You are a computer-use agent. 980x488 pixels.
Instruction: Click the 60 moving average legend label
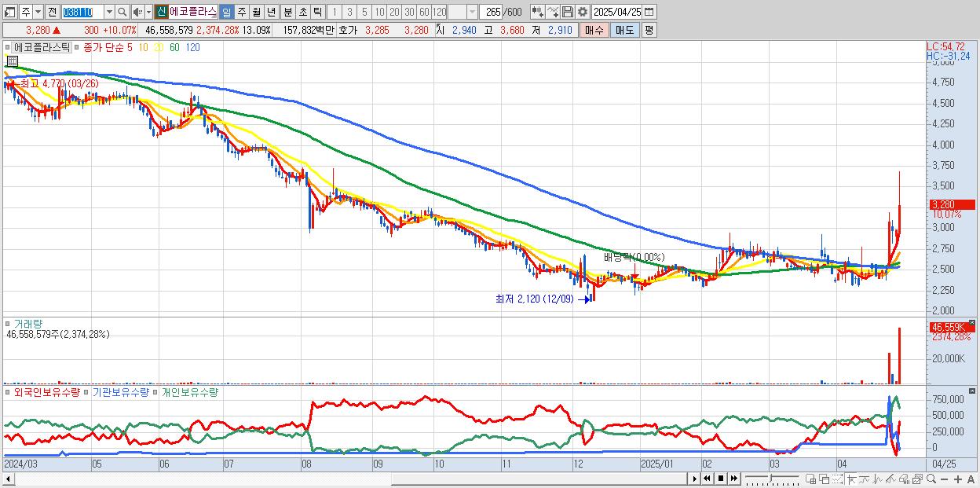tap(174, 48)
